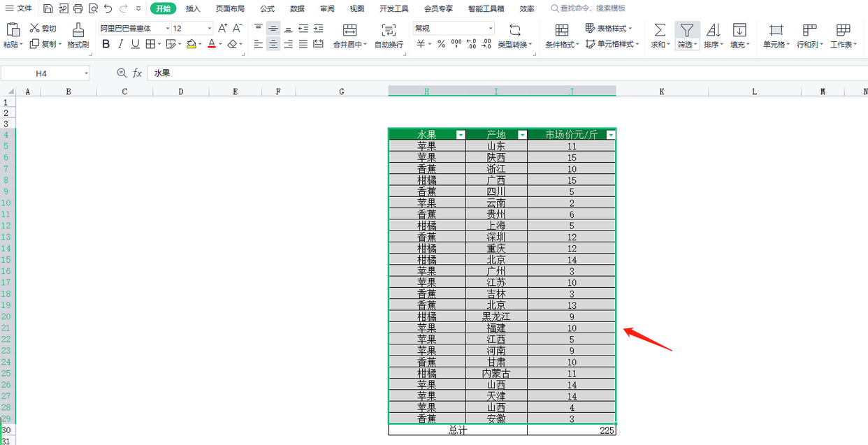Apply top vertical alignment
868x445 pixels.
[259, 28]
